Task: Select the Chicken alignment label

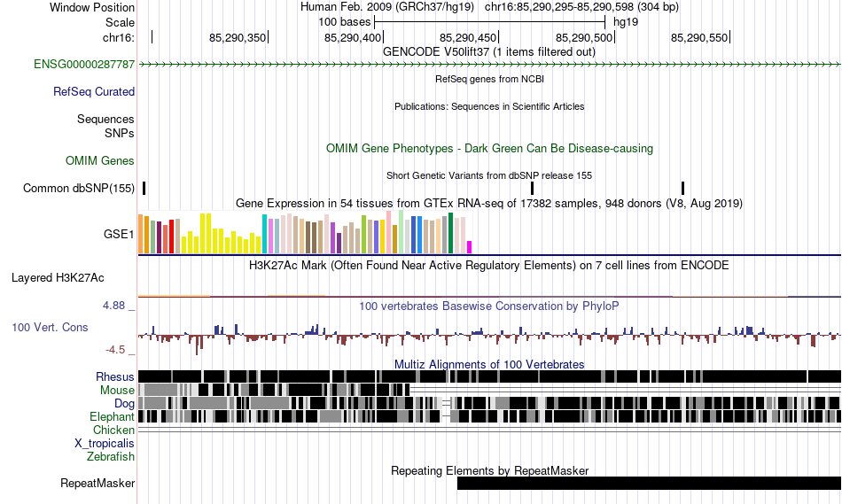Action: [x=113, y=430]
